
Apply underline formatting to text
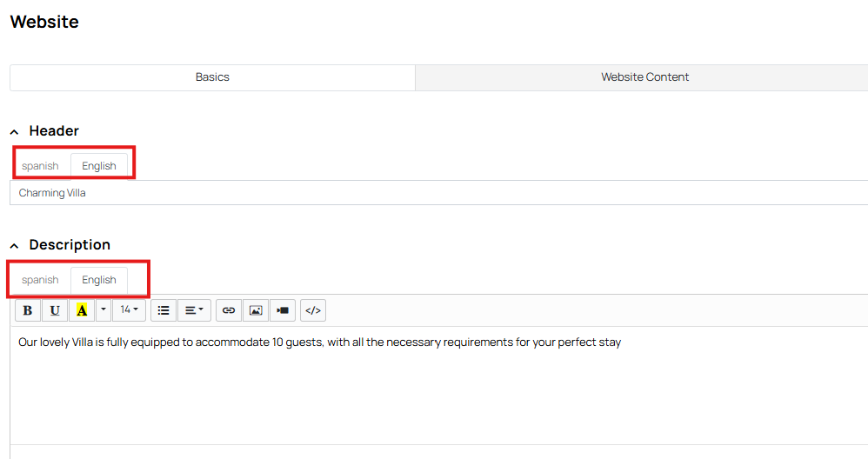(x=55, y=310)
